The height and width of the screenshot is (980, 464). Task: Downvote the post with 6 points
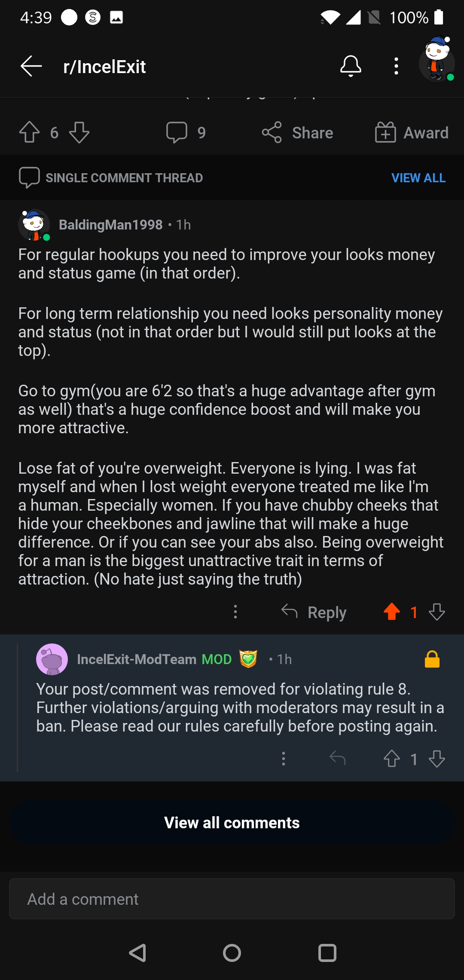coord(79,132)
